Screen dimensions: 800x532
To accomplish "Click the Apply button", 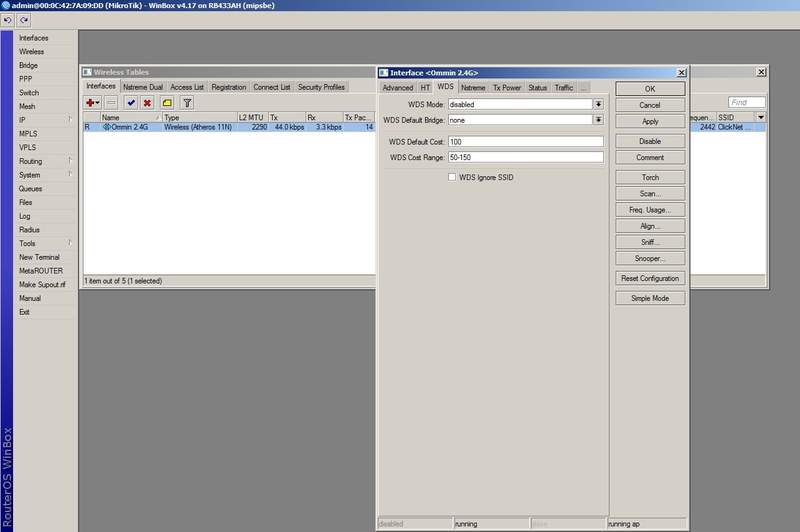I will pos(650,121).
